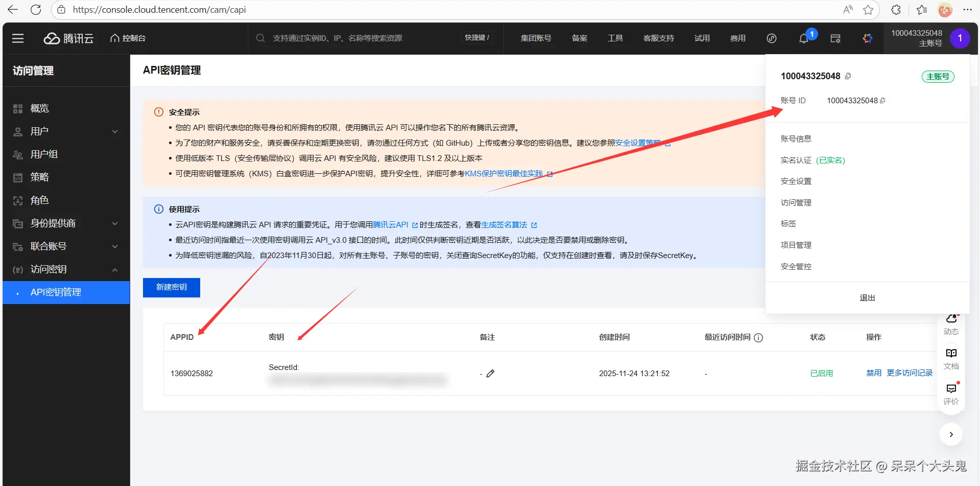Open the colorful AI assistant icon
The image size is (980, 486).
(868, 38)
